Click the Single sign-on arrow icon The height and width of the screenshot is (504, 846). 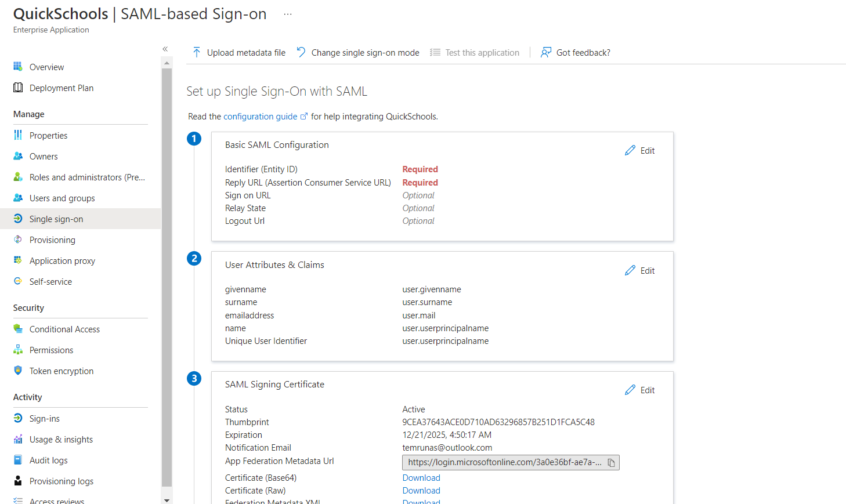coord(18,219)
